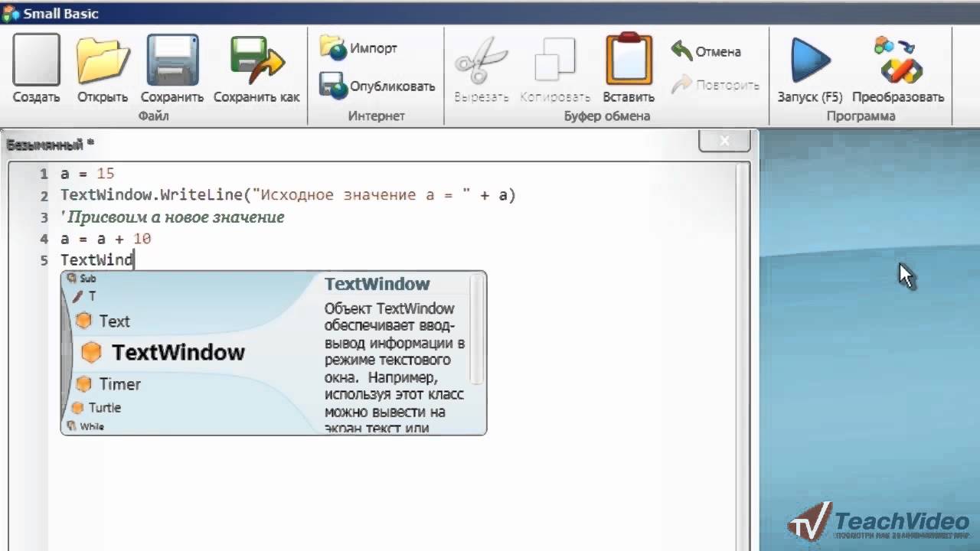Undo last action with Отмена
980x551 pixels.
[706, 51]
